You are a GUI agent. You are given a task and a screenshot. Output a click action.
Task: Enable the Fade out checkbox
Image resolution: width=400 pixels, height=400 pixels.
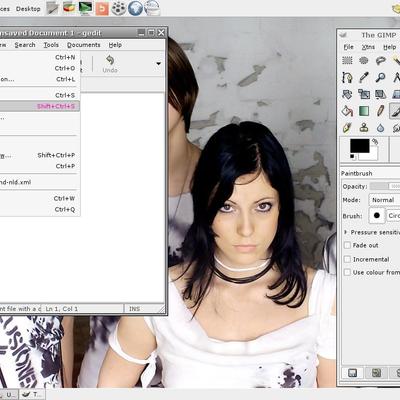click(347, 245)
